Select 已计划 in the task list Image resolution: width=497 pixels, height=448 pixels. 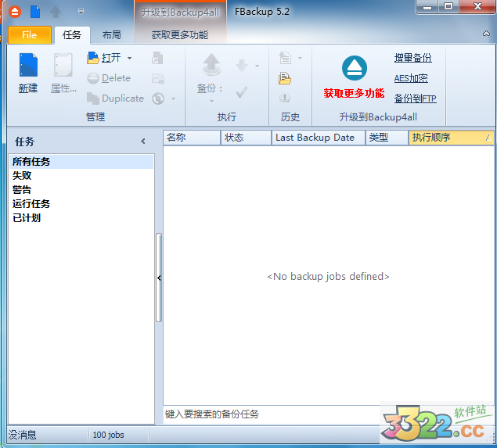(81, 218)
